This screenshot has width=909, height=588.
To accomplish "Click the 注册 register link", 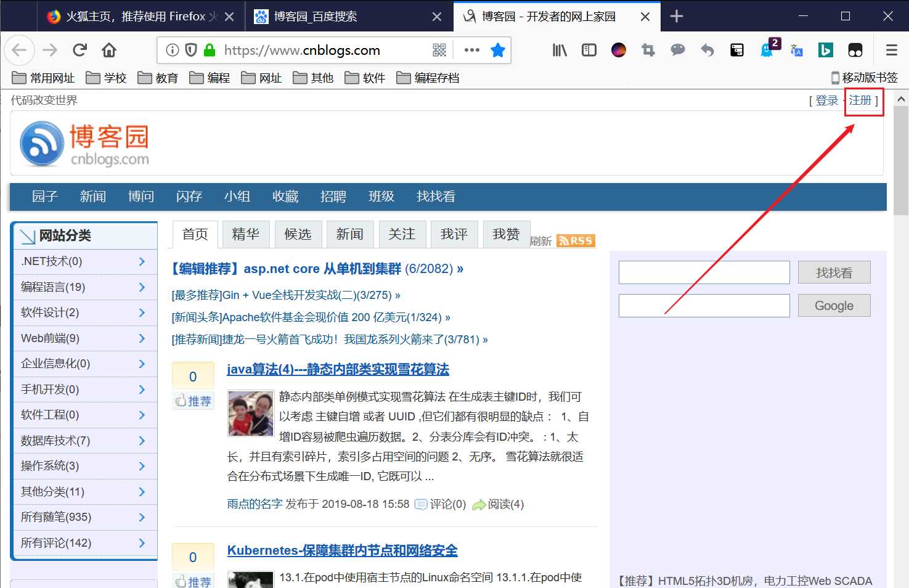I will (x=860, y=100).
